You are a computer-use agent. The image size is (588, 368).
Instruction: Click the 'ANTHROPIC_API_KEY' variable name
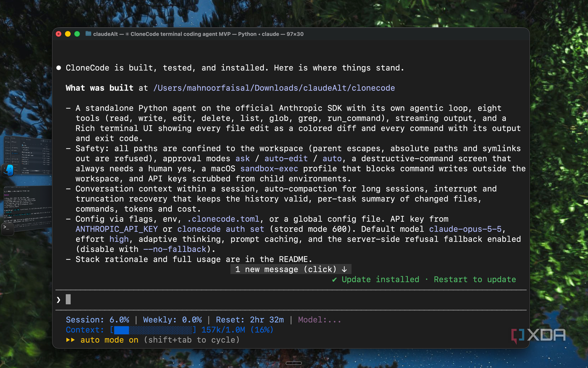click(117, 229)
